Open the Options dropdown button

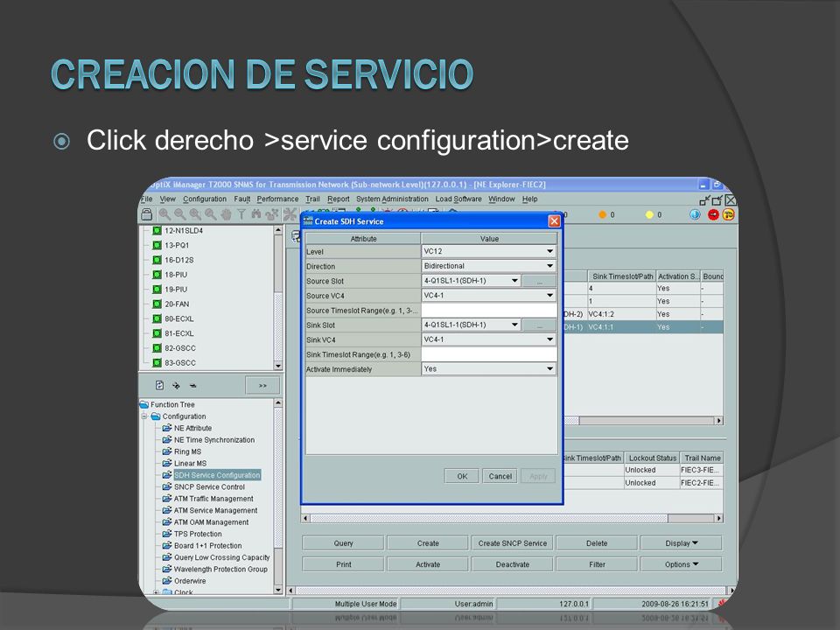pos(681,564)
